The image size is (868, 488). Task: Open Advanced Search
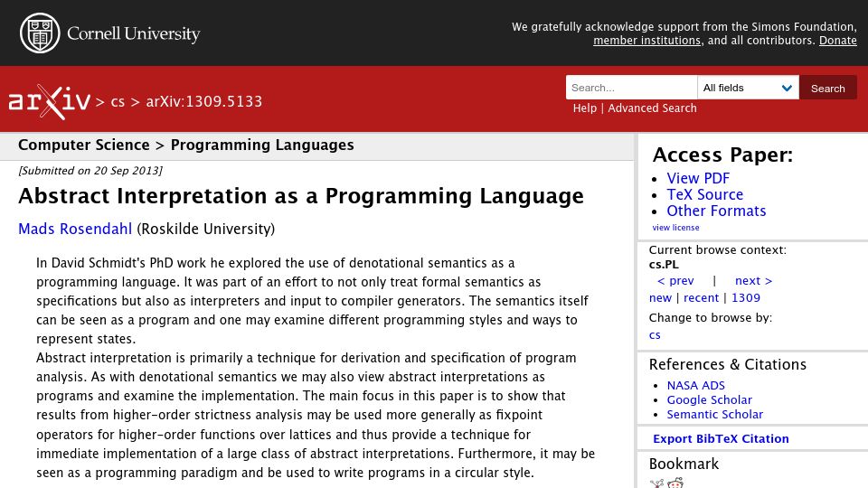[x=652, y=108]
